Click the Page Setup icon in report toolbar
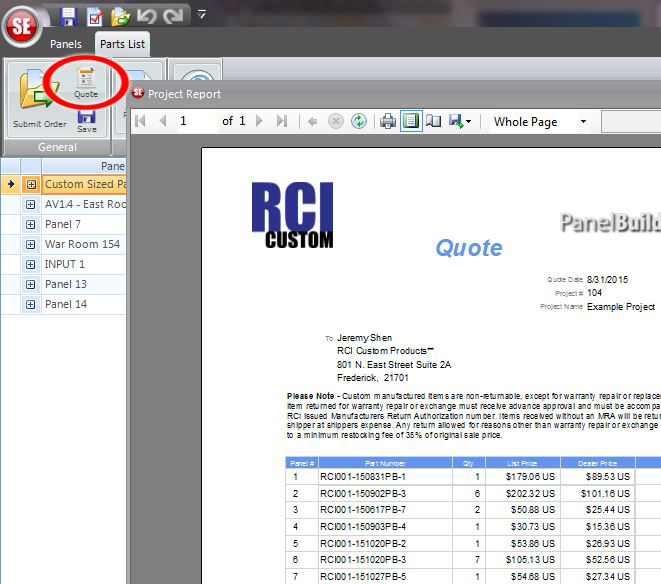Viewport: 661px width, 584px height. [x=433, y=121]
